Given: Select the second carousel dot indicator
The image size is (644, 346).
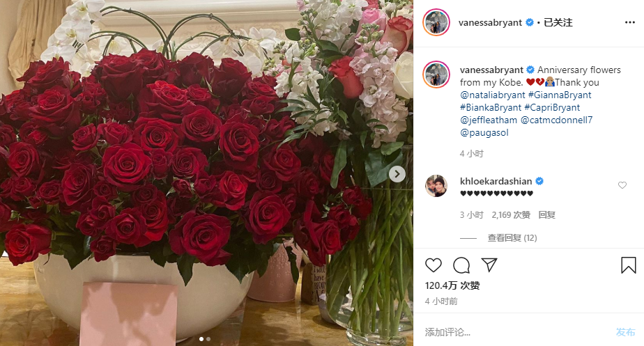Looking at the screenshot, I should (208, 339).
